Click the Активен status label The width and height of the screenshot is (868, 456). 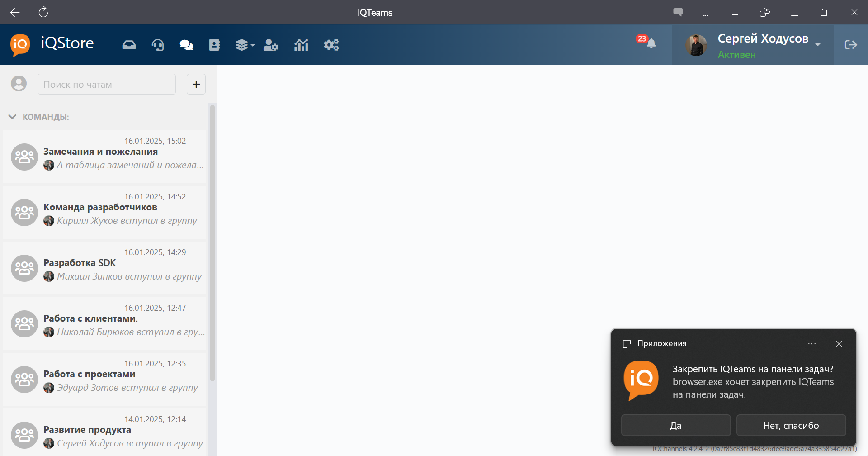pos(737,55)
